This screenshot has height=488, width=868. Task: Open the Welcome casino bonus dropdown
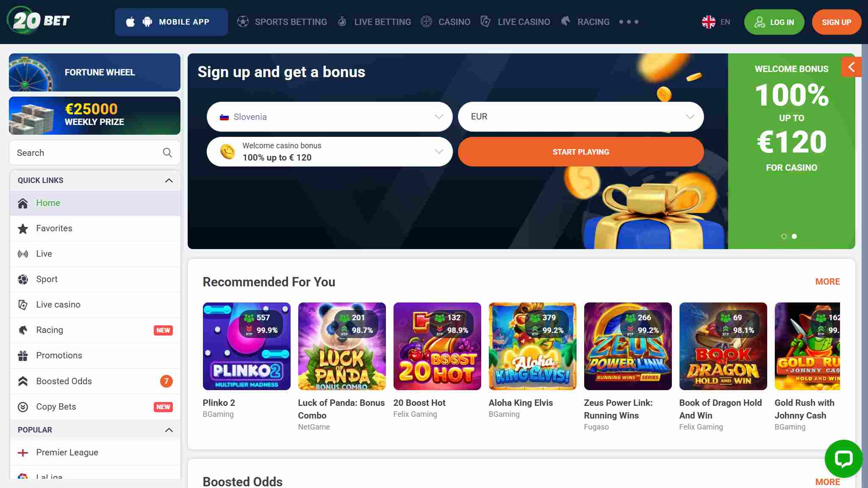(330, 152)
